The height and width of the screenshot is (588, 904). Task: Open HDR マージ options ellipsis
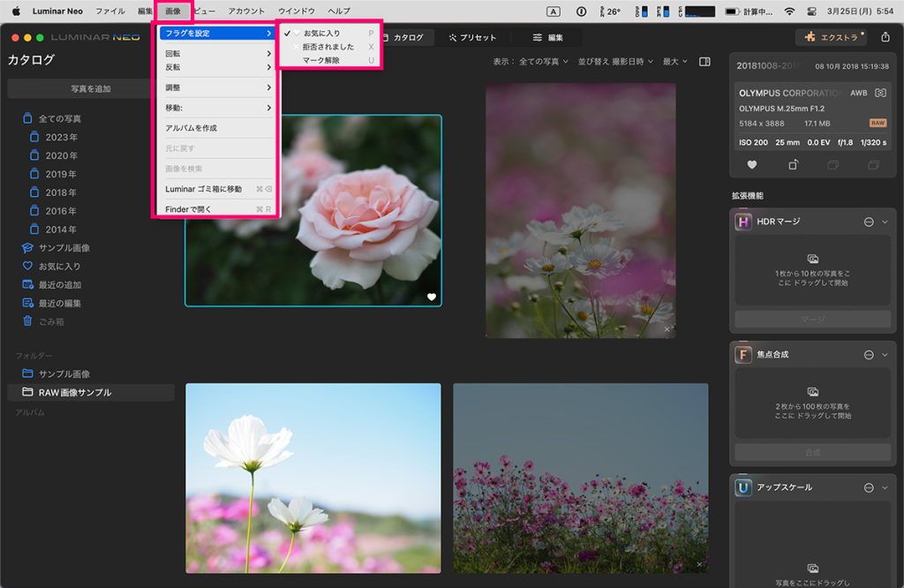click(869, 222)
